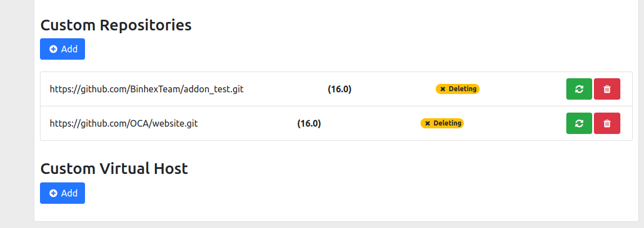The height and width of the screenshot is (228, 644).
Task: Click the plus icon under Custom Virtual Host
Action: [x=53, y=193]
